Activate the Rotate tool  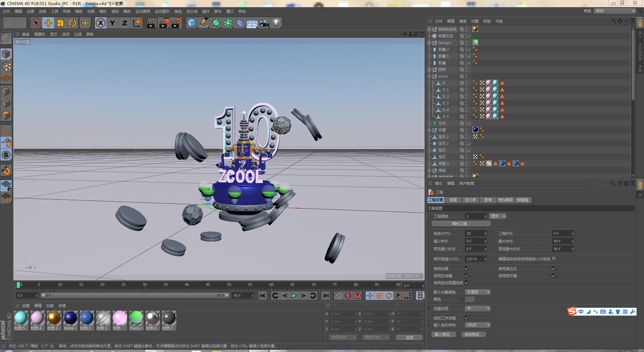73,23
